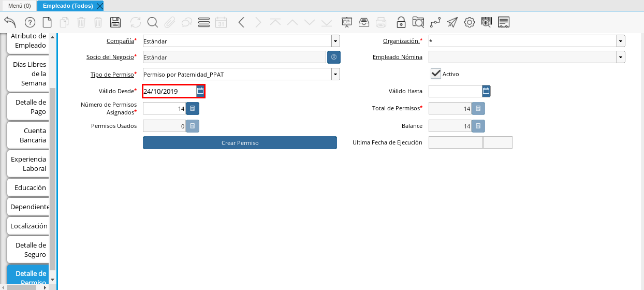Screen dimensions: 644x290
Task: Open zoom across folder-search icon
Action: click(418, 22)
